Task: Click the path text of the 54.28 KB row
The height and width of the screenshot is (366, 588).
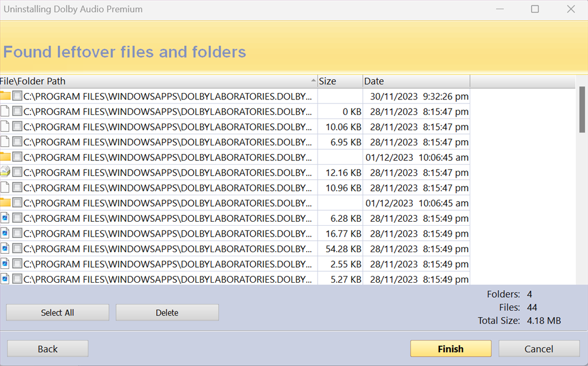Action: click(168, 249)
